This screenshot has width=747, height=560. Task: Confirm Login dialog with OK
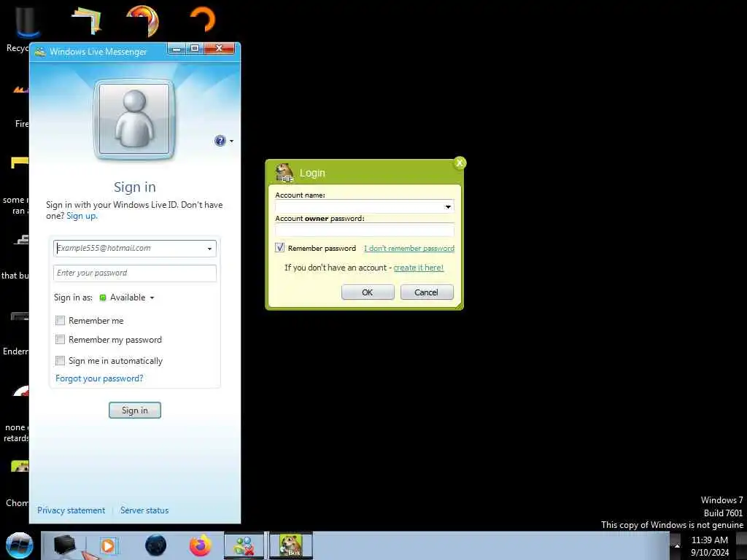pos(368,292)
